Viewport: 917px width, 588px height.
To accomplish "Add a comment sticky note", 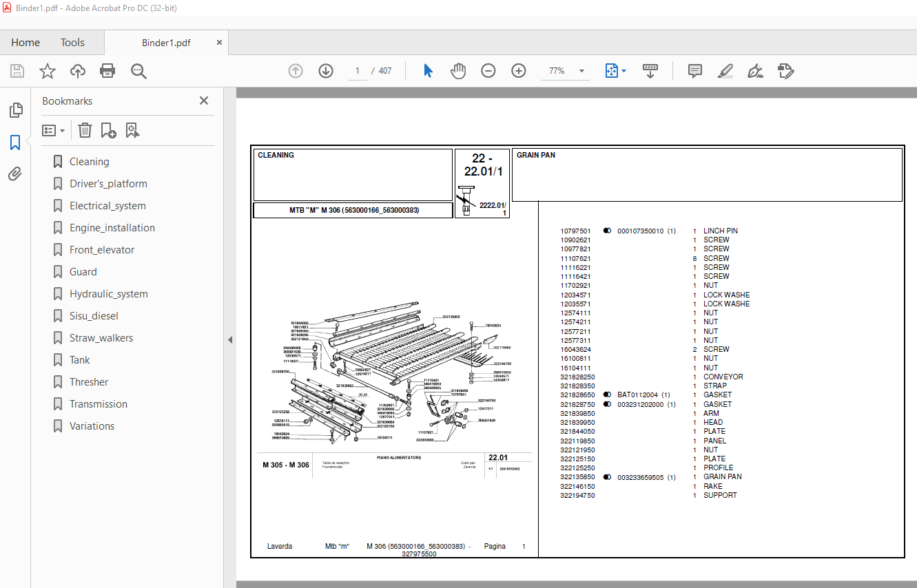I will (695, 71).
